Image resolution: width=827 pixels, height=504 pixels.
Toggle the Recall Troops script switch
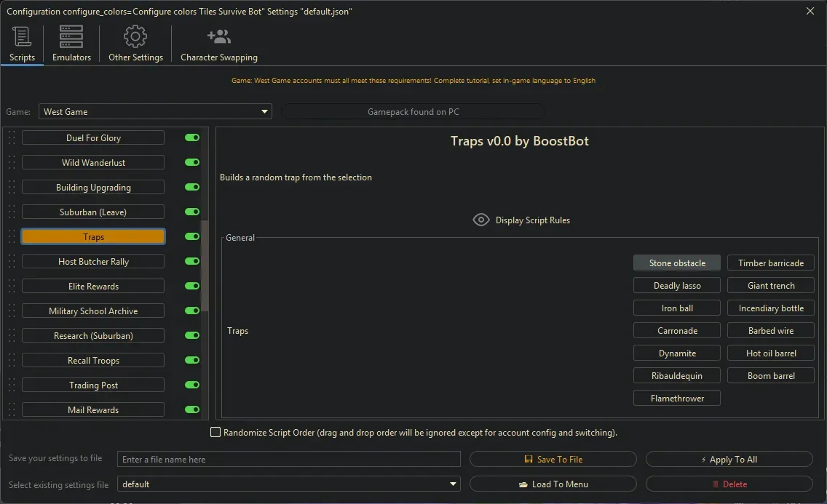192,360
